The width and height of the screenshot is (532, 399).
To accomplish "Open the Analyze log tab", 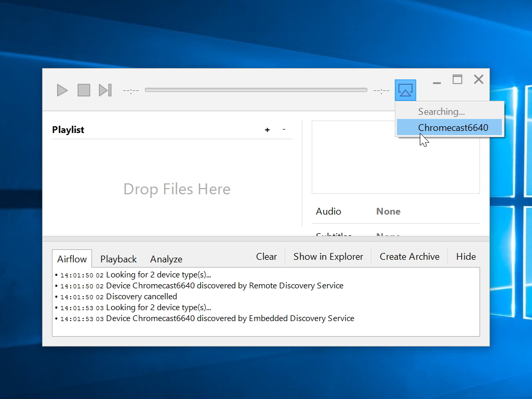I will click(166, 259).
